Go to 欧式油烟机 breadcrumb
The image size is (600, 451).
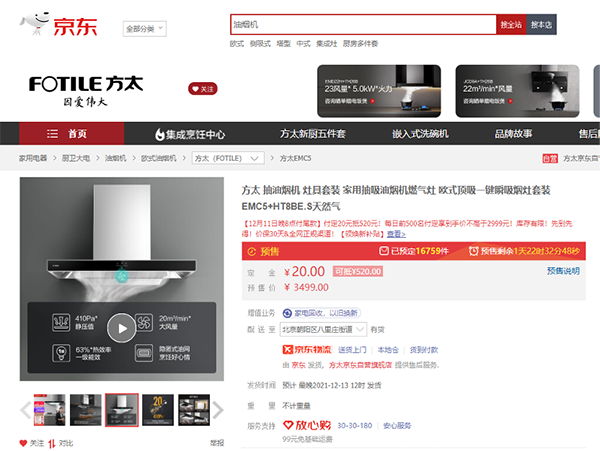(158, 158)
